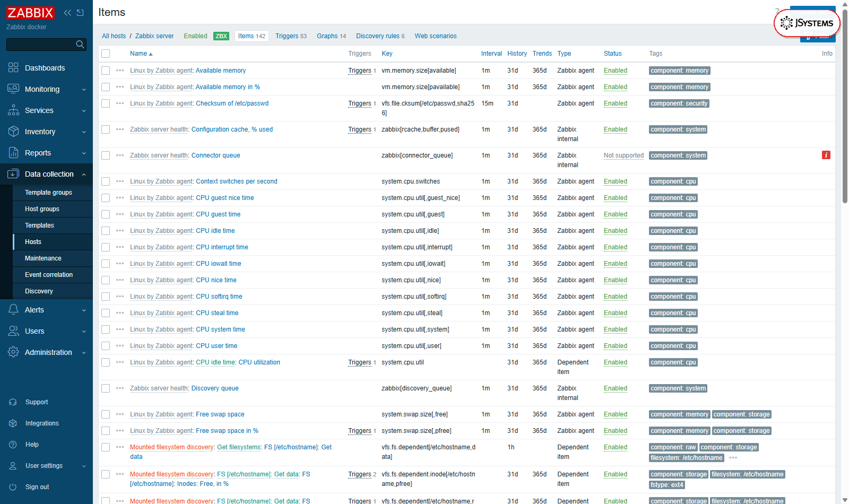Click the User settings person icon
Viewport: 849px width, 504px height.
(13, 466)
